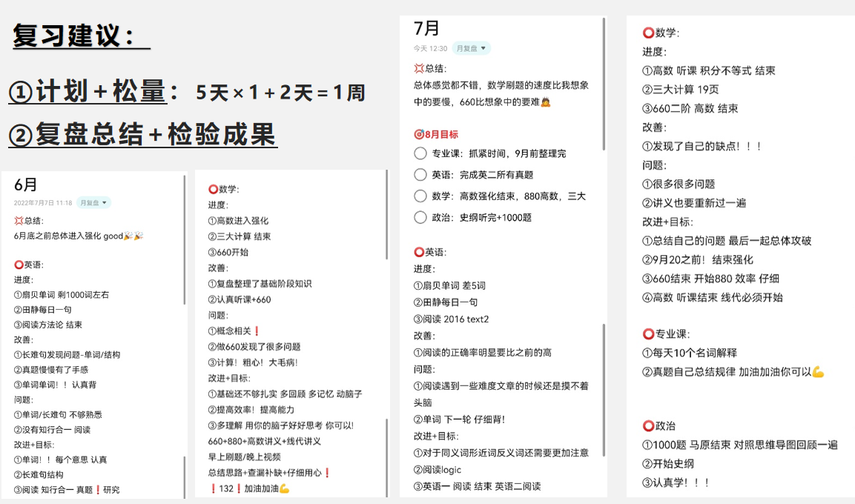The width and height of the screenshot is (855, 504).
Task: Click the anger symbol icon before 总结 in 6月 note
Action: coord(19,221)
